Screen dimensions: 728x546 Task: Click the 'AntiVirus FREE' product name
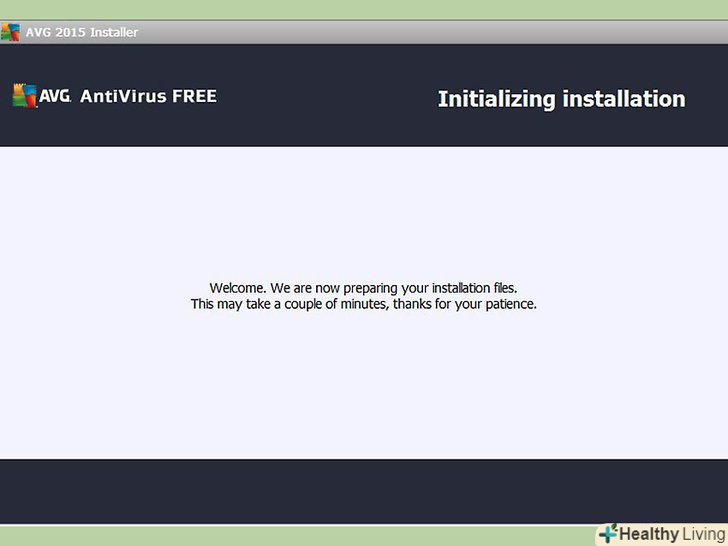[148, 96]
